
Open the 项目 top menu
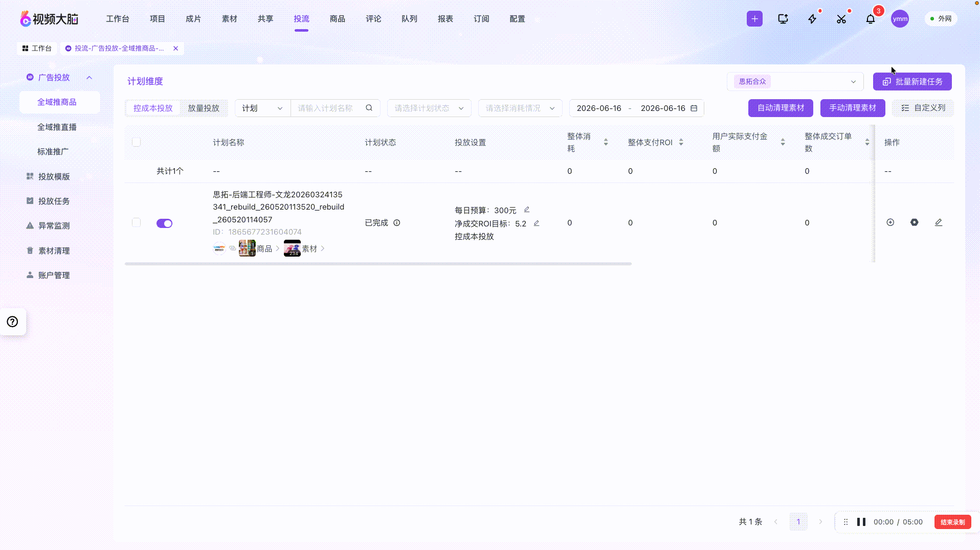pyautogui.click(x=158, y=19)
